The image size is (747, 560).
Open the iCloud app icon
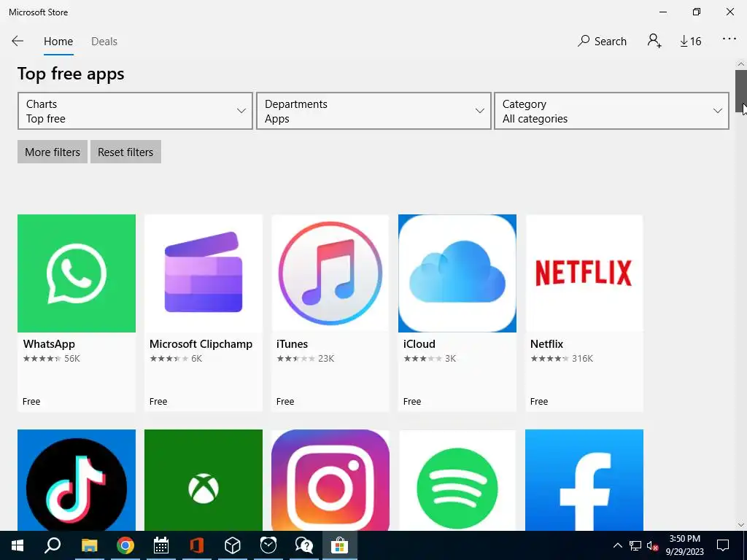(457, 273)
